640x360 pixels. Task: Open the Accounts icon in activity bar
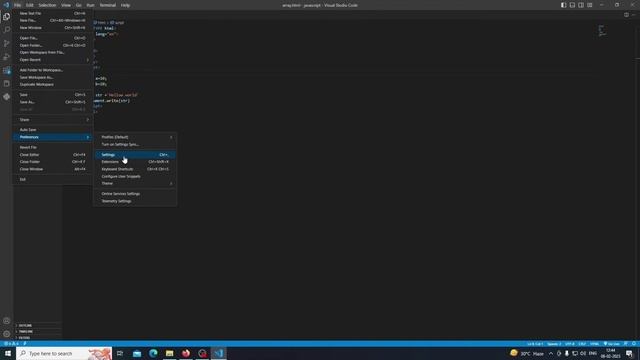(7, 321)
